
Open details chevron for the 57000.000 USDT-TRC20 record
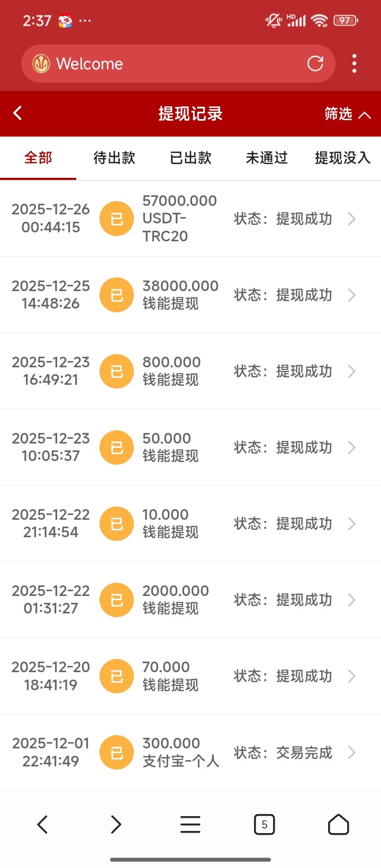(x=351, y=219)
